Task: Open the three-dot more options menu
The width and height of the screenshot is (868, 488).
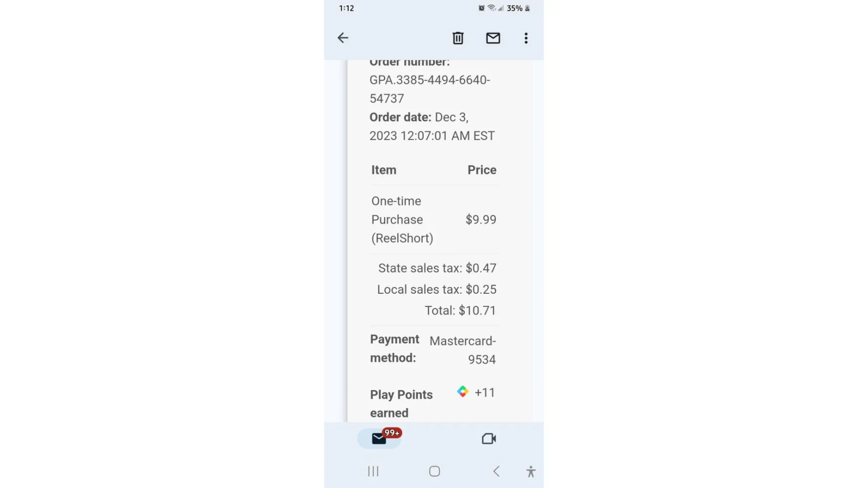Action: pyautogui.click(x=526, y=38)
